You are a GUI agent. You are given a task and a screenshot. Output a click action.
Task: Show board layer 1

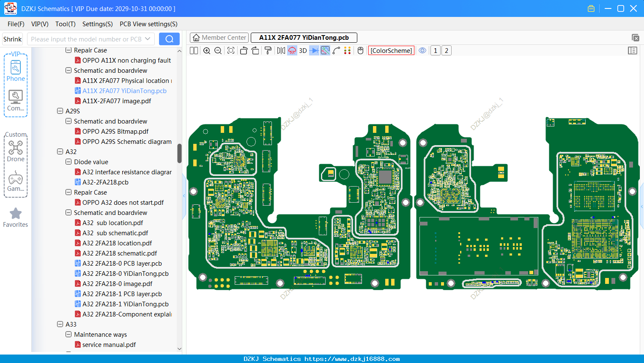pos(436,51)
